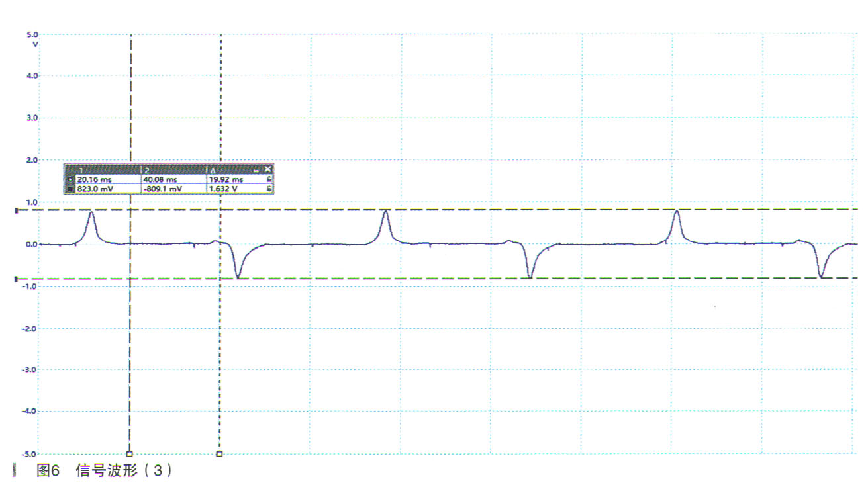This screenshot has height=483, width=868.
Task: Click the -809.1 mV ruler 2 value
Action: tap(162, 189)
